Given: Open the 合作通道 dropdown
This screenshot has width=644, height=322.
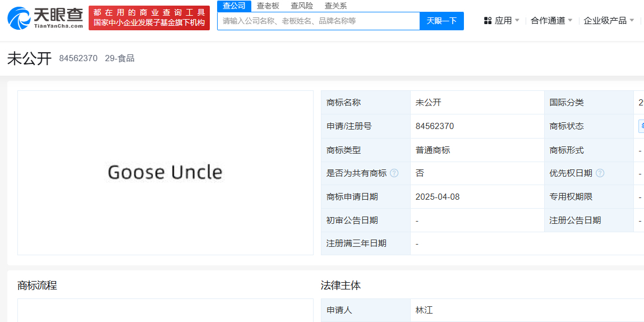Looking at the screenshot, I should (x=551, y=21).
